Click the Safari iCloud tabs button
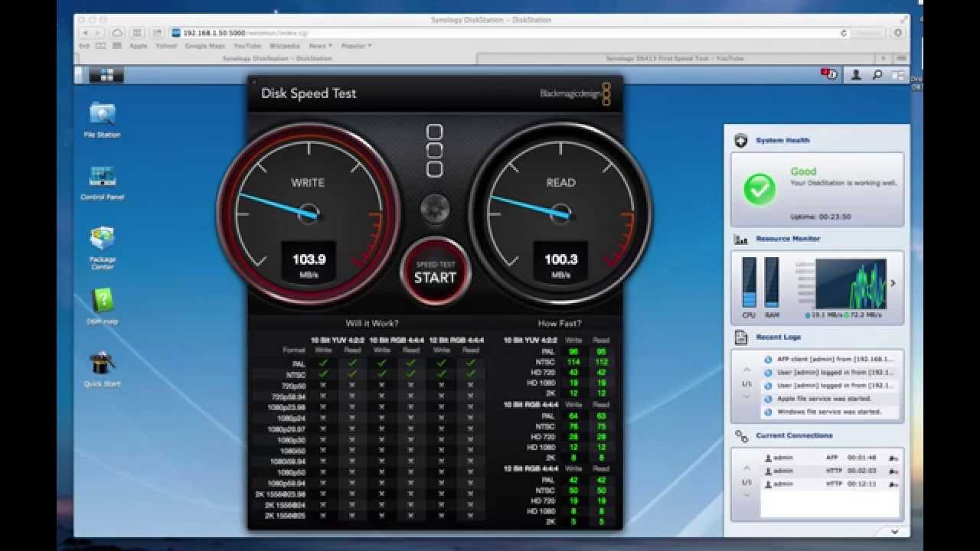The width and height of the screenshot is (980, 551). [117, 33]
